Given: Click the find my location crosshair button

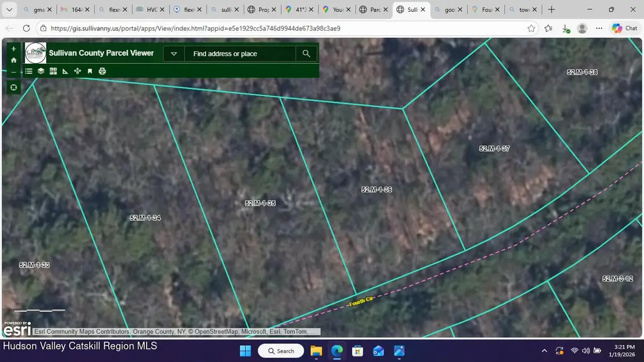Looking at the screenshot, I should click(x=13, y=87).
